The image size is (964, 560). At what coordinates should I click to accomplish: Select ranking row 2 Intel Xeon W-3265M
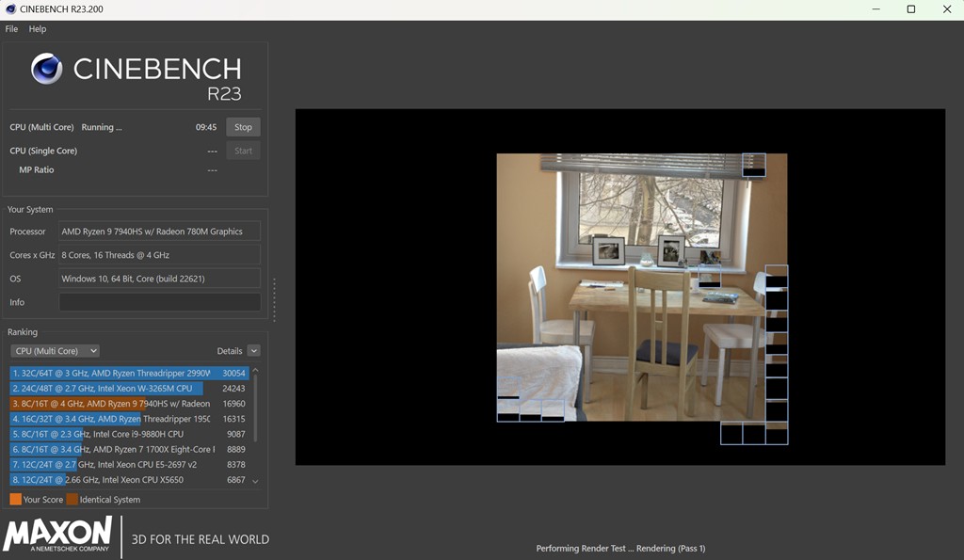pyautogui.click(x=129, y=389)
